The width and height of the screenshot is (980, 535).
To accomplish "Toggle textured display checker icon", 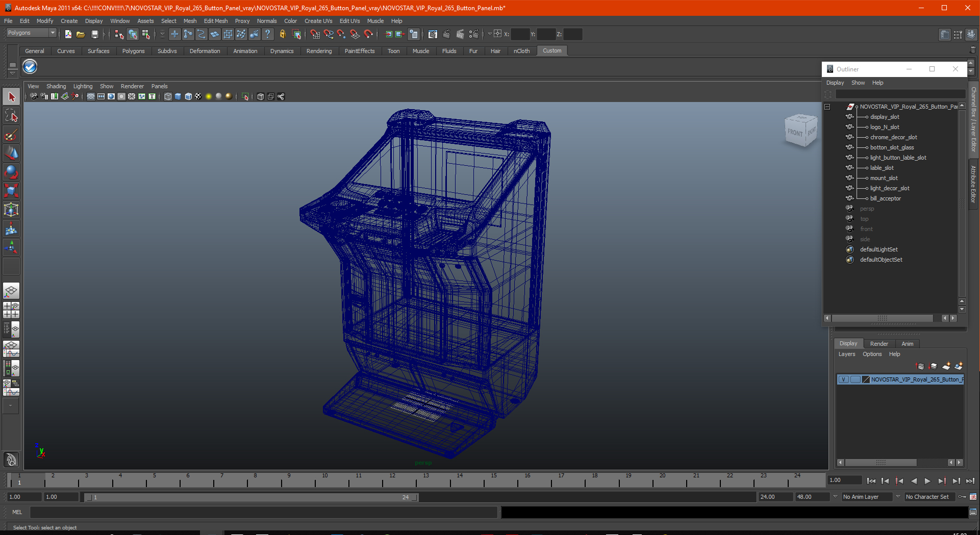I will (x=198, y=96).
